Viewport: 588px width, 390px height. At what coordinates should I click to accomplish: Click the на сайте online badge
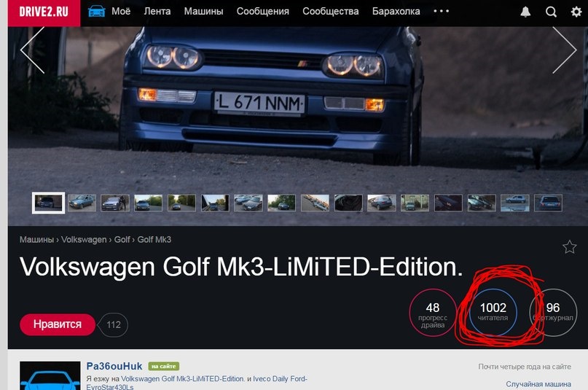coord(164,367)
